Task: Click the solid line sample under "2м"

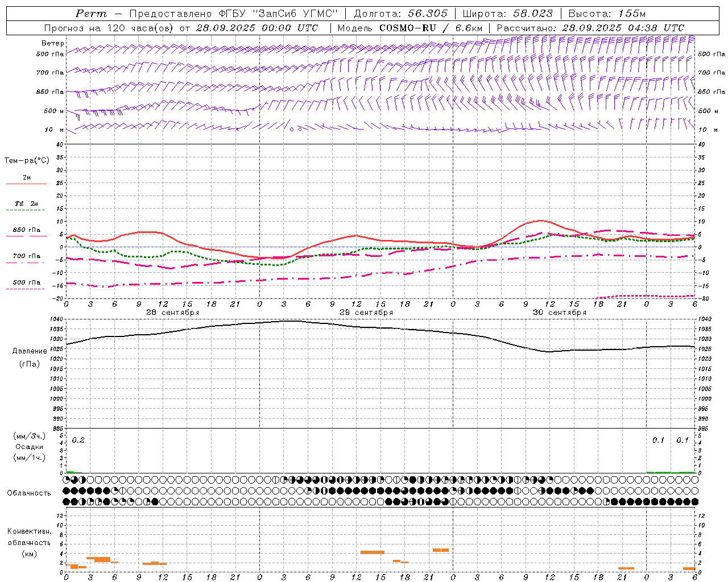Action: coord(26,184)
